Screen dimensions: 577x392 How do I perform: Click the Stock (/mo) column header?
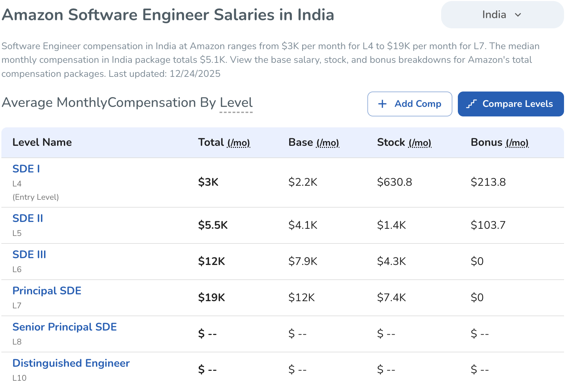404,142
